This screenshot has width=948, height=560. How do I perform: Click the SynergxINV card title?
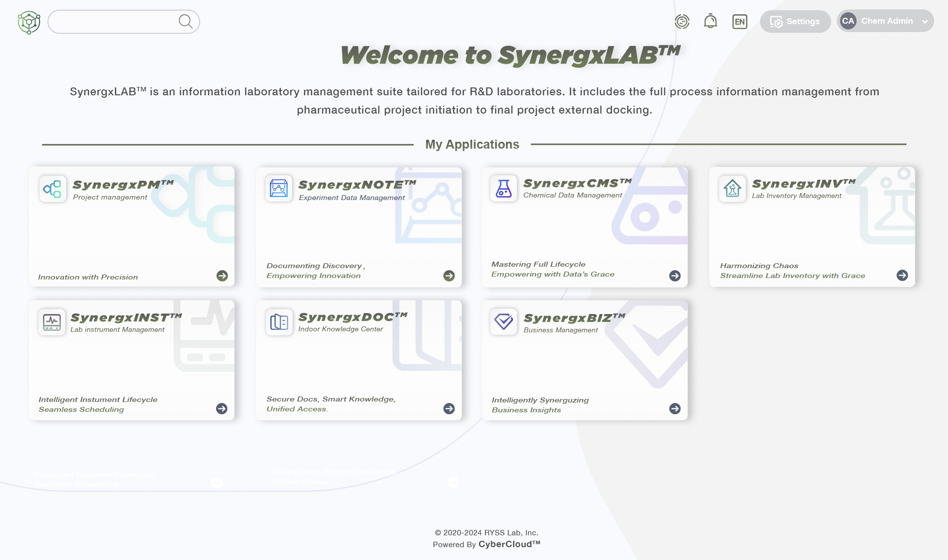click(804, 184)
